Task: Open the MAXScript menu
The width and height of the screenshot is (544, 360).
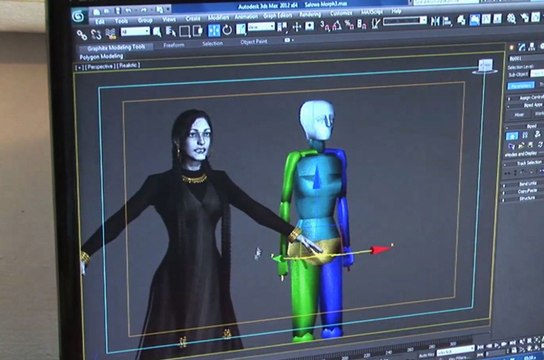Action: click(x=372, y=12)
